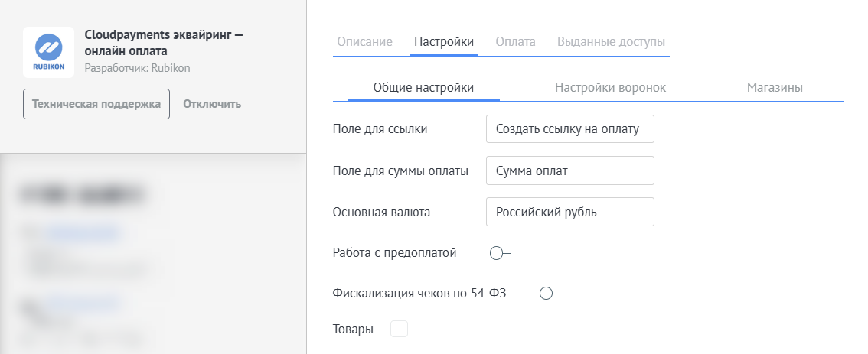
Task: Click the Rubikon Cloudpayments logo icon
Action: click(49, 52)
